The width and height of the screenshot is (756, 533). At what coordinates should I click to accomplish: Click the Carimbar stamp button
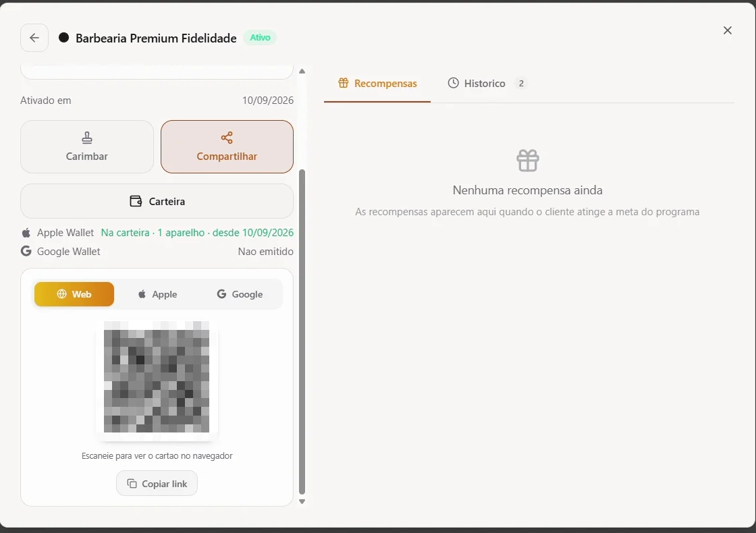click(87, 146)
